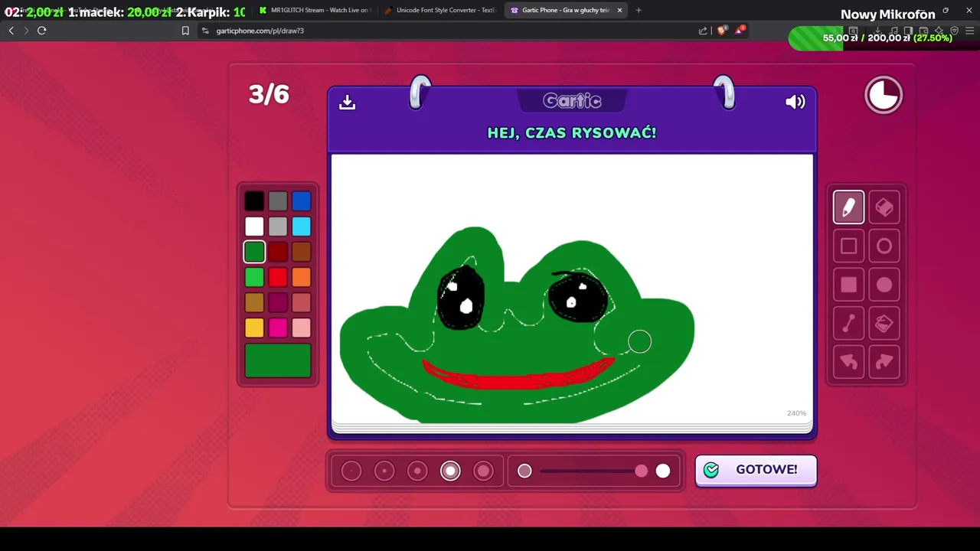Open the custom color picker preview box
980x551 pixels.
tap(278, 361)
